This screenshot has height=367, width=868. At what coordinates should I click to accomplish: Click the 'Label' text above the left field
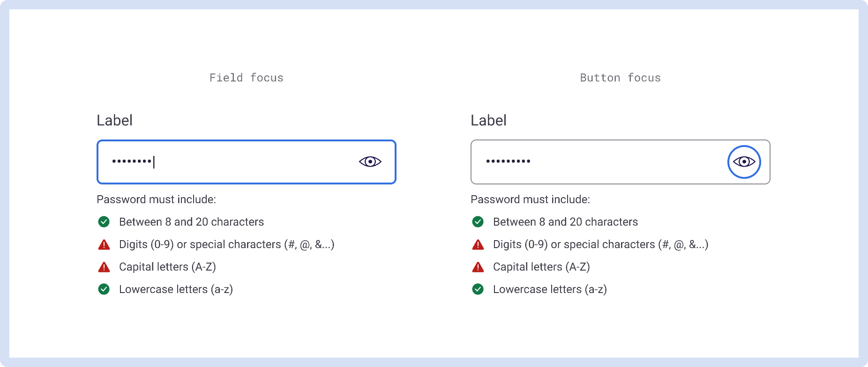pos(114,121)
